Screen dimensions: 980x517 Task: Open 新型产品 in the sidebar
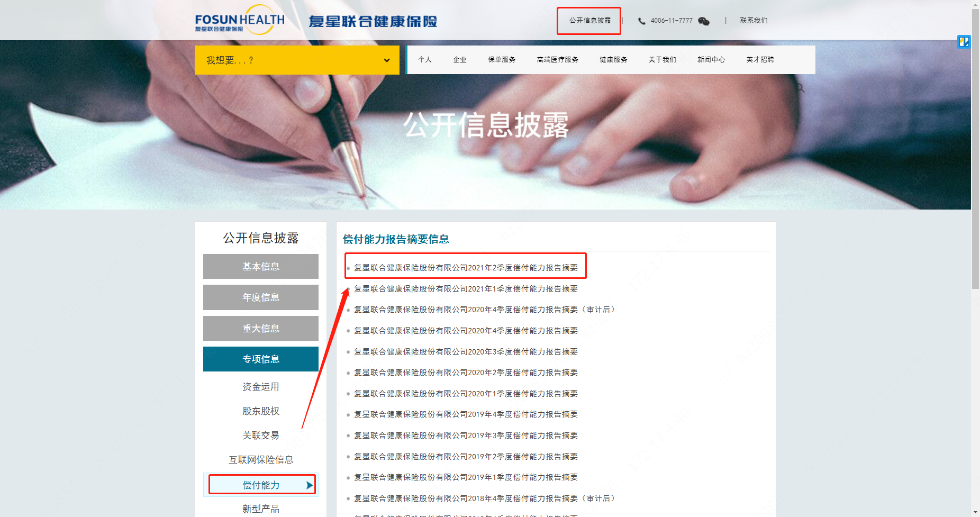(x=261, y=509)
